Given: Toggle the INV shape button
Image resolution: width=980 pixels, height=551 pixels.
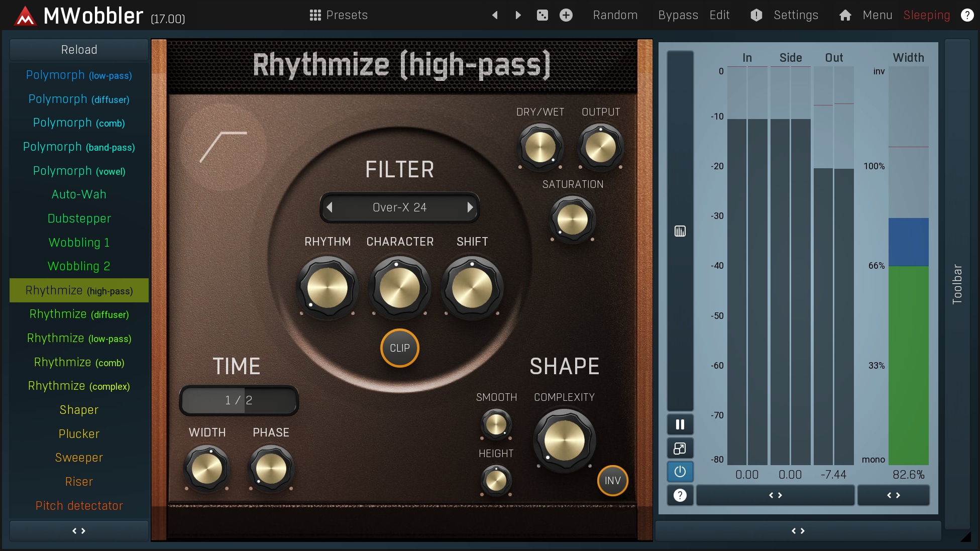Looking at the screenshot, I should coord(612,481).
